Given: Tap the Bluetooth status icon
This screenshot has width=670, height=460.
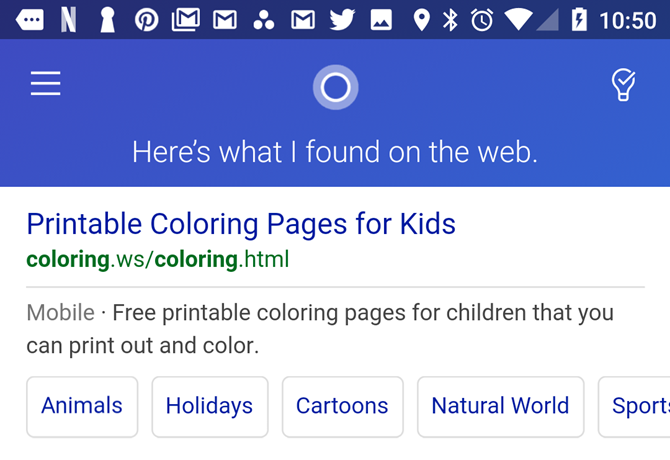Looking at the screenshot, I should (x=450, y=19).
